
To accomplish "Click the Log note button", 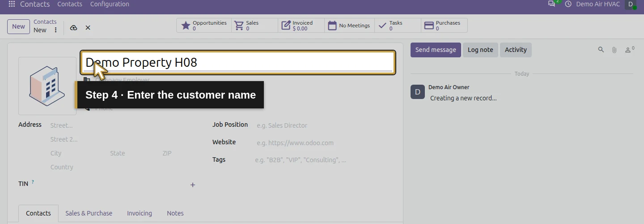I will tap(480, 50).
